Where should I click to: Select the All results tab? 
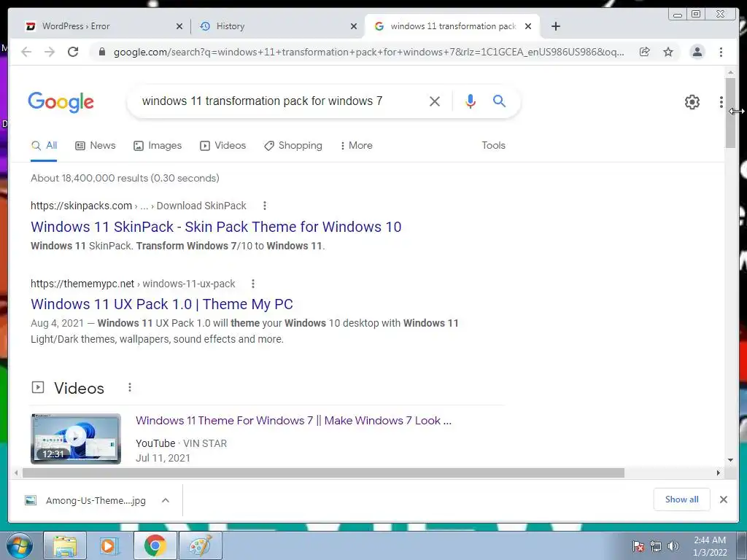click(x=44, y=146)
